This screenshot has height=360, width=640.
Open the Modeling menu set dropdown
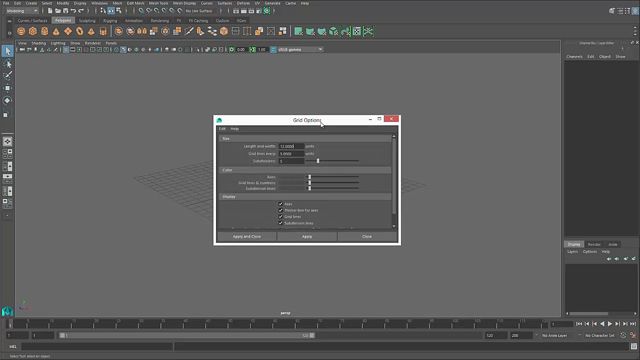click(22, 11)
